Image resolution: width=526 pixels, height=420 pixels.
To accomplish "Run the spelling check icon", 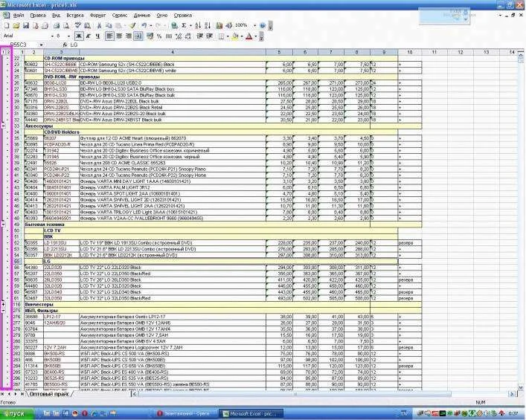I will (77, 25).
